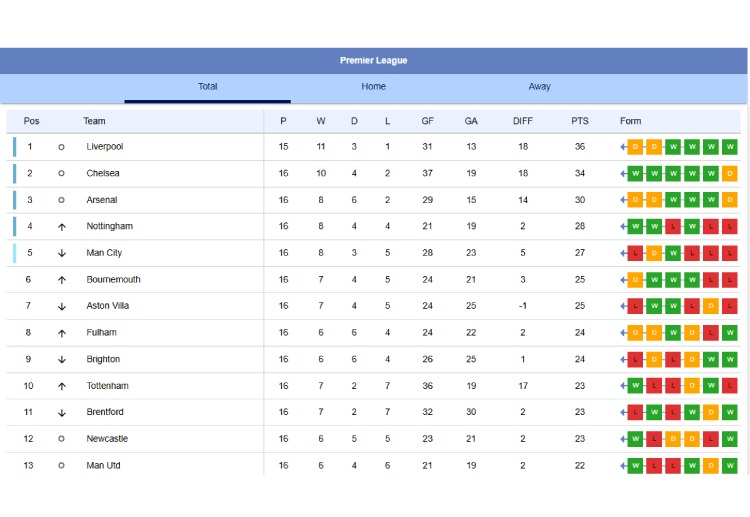
Task: Switch to the Away tab
Action: [539, 87]
